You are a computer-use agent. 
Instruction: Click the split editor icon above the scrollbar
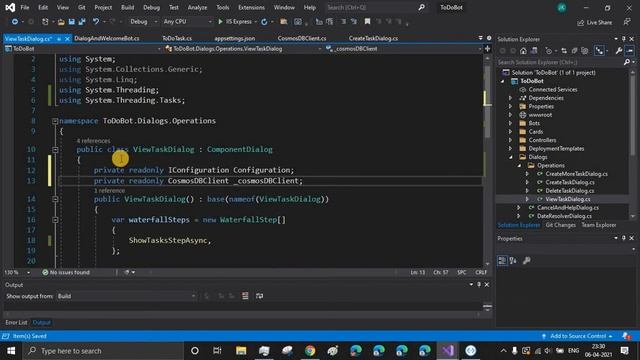coord(487,49)
